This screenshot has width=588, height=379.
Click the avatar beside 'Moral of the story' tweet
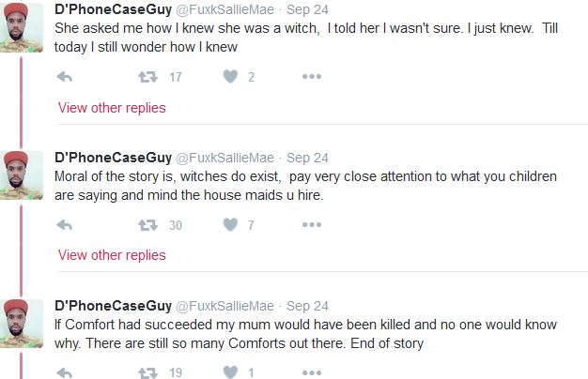point(21,174)
